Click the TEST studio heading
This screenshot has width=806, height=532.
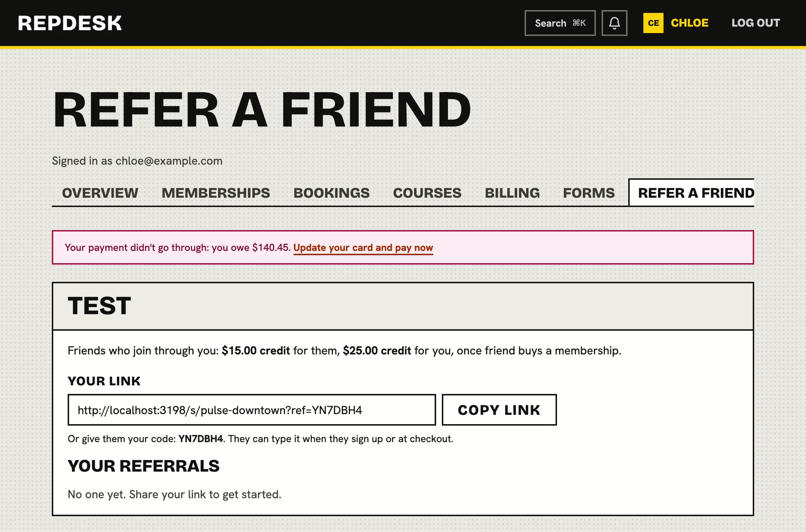(x=99, y=306)
